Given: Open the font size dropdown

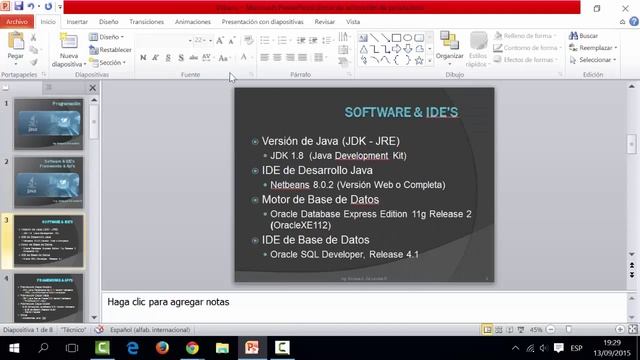Looking at the screenshot, I should pos(210,40).
